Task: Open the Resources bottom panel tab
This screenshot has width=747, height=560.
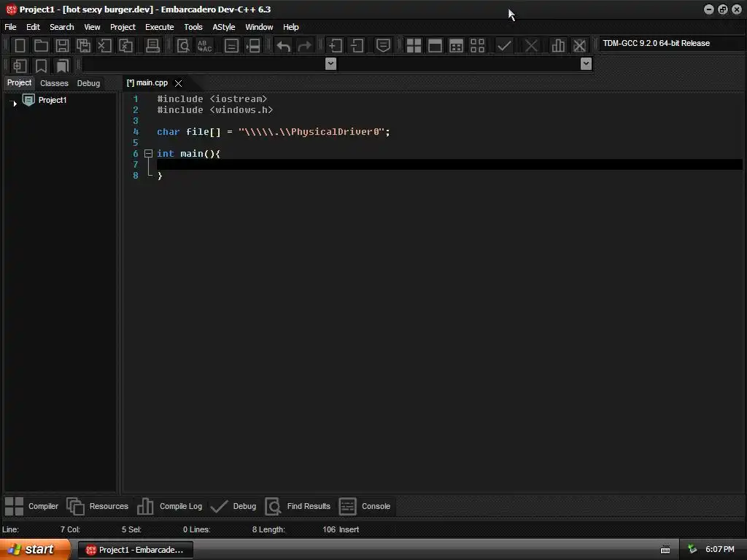Action: click(98, 506)
